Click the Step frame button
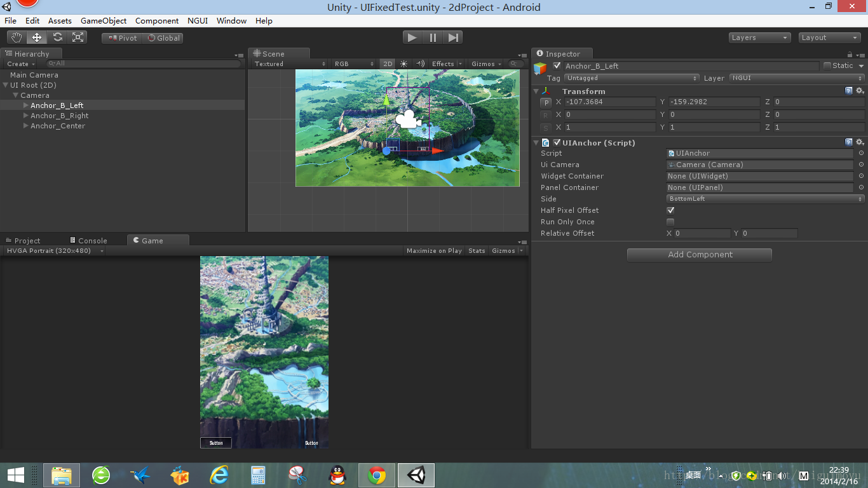This screenshot has height=488, width=868. pyautogui.click(x=453, y=37)
